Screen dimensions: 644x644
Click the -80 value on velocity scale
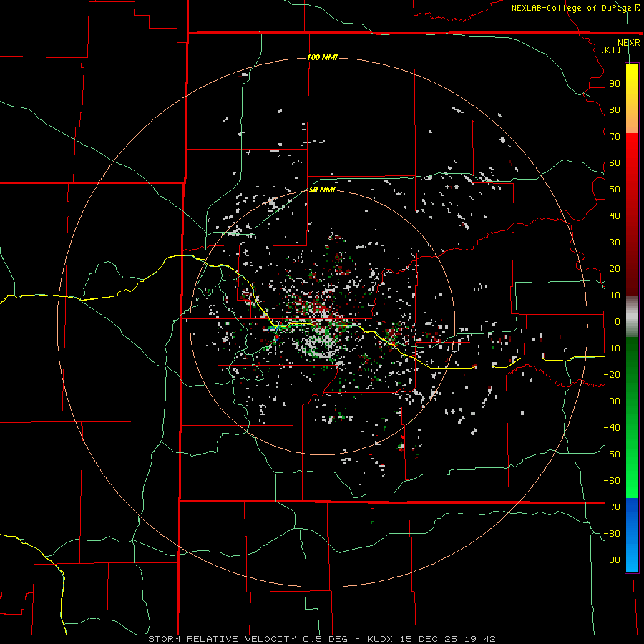(x=612, y=534)
